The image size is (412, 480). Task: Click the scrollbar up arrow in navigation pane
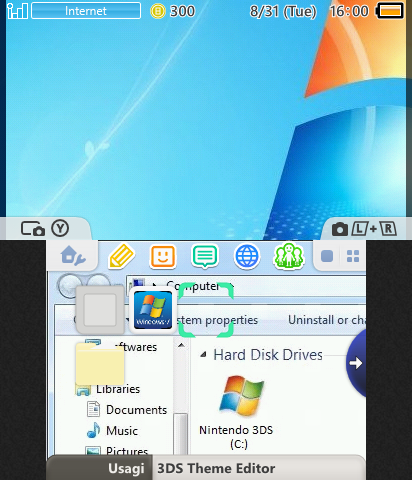181,345
